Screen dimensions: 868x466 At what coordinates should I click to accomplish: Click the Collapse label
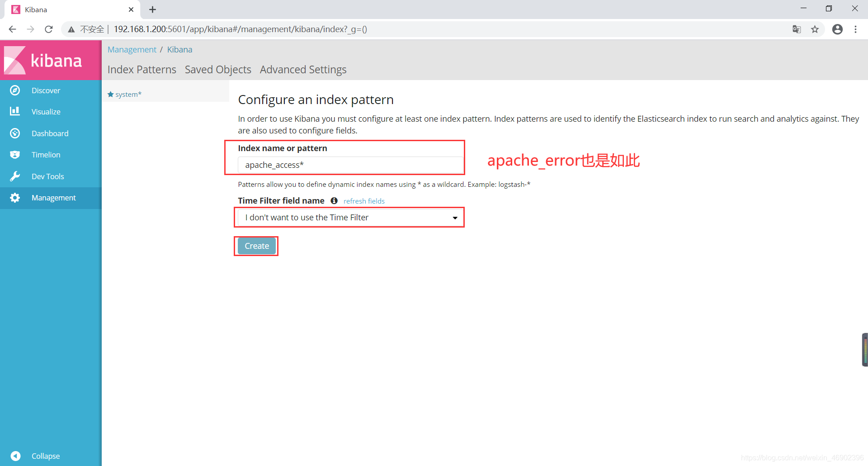(46, 456)
